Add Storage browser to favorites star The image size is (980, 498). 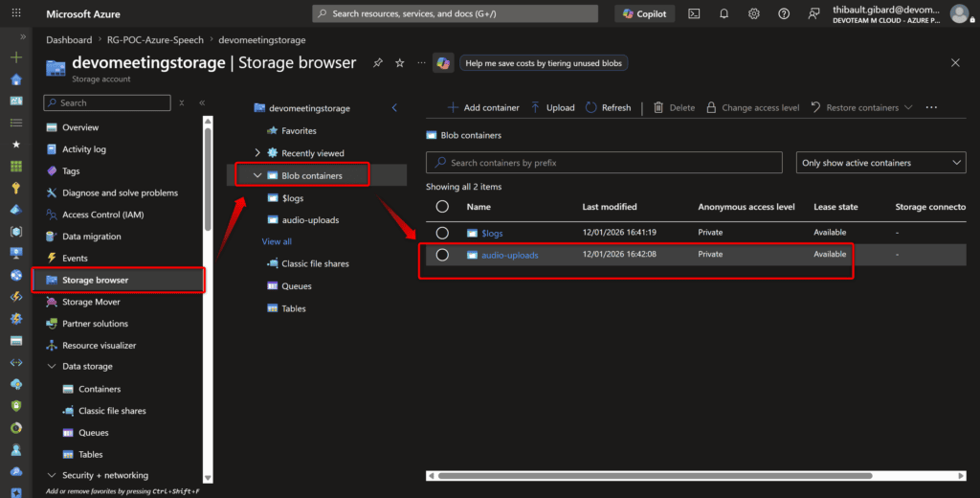(x=399, y=62)
